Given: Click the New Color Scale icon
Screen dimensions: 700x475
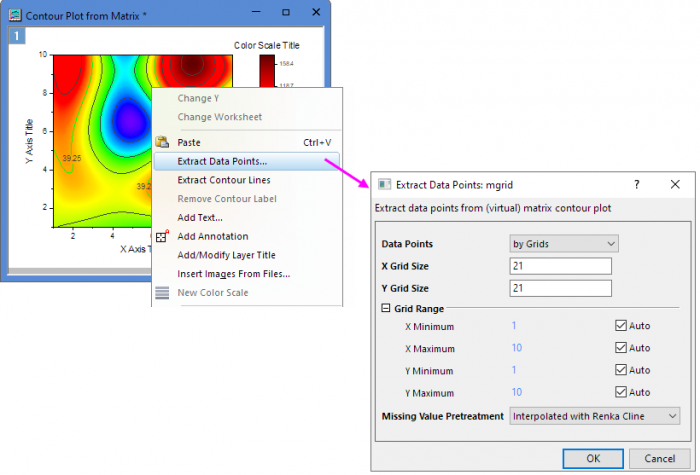Looking at the screenshot, I should (162, 293).
